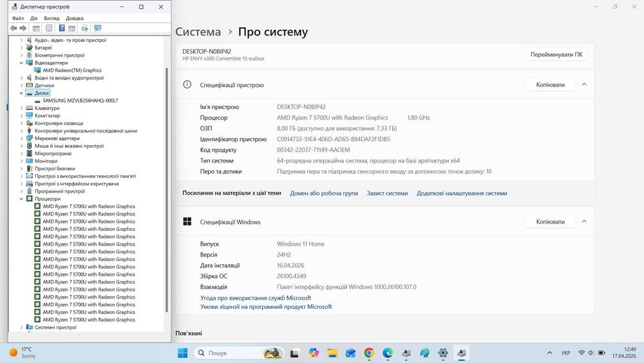Open Угода про використання служб Microsoft link
Screen dimensions: 644x363
click(x=256, y=298)
